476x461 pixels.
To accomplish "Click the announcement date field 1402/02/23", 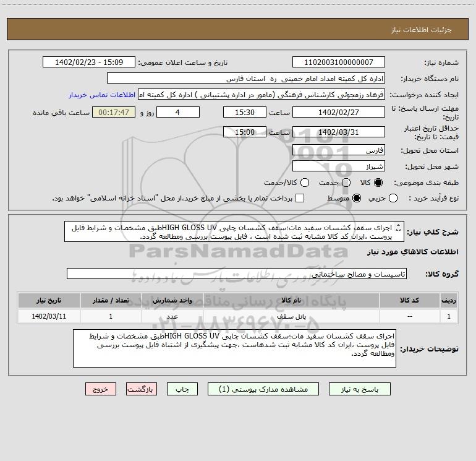I will pyautogui.click(x=88, y=62).
